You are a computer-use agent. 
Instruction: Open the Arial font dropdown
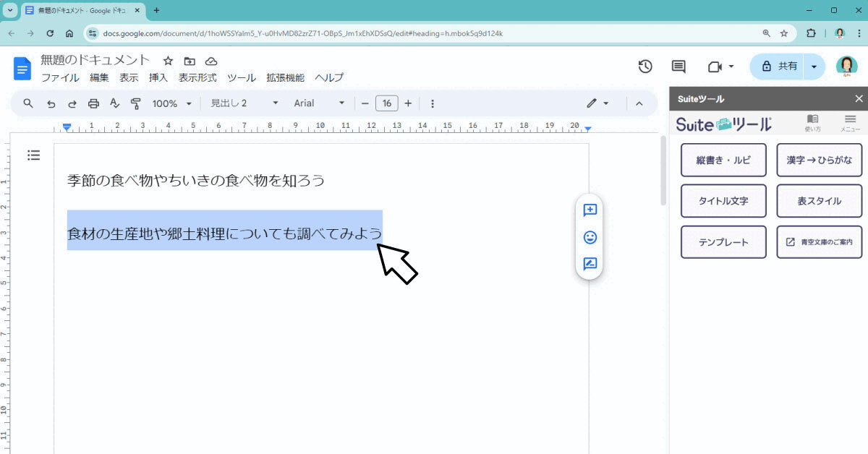point(319,103)
